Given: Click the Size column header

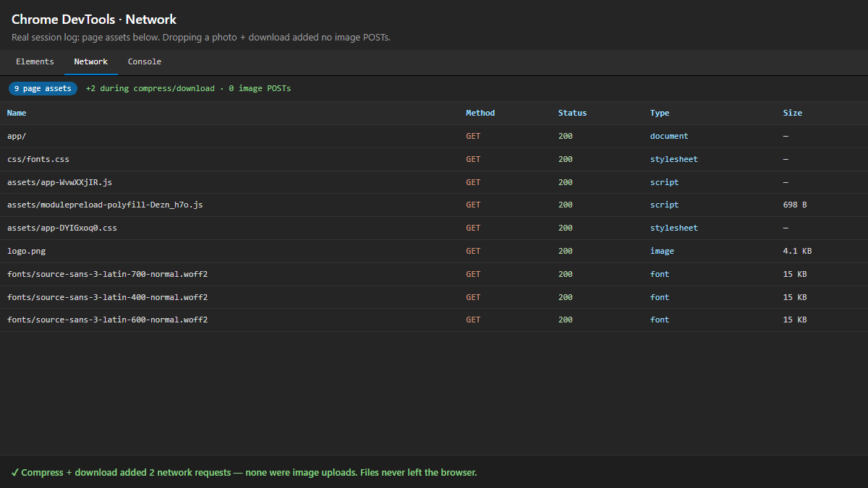Looking at the screenshot, I should click(793, 113).
